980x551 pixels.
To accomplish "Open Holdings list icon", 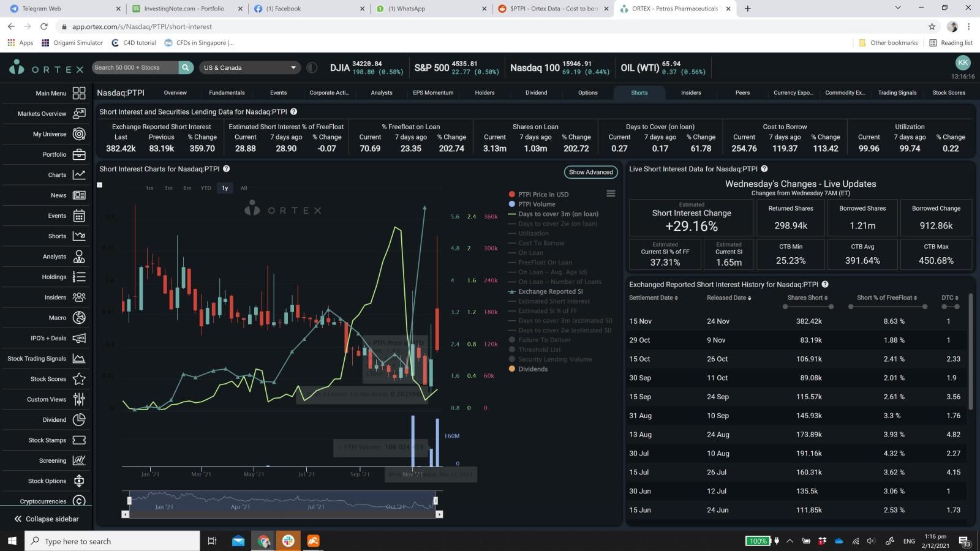I will [x=79, y=277].
